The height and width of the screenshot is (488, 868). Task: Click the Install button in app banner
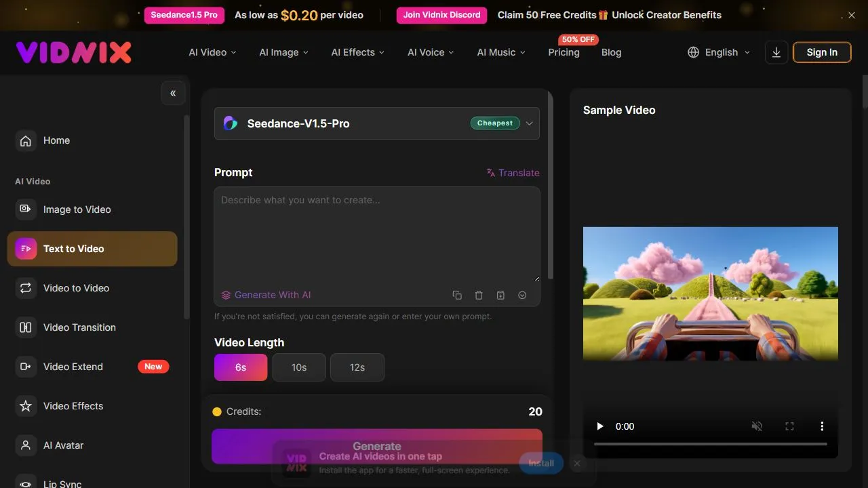(541, 463)
